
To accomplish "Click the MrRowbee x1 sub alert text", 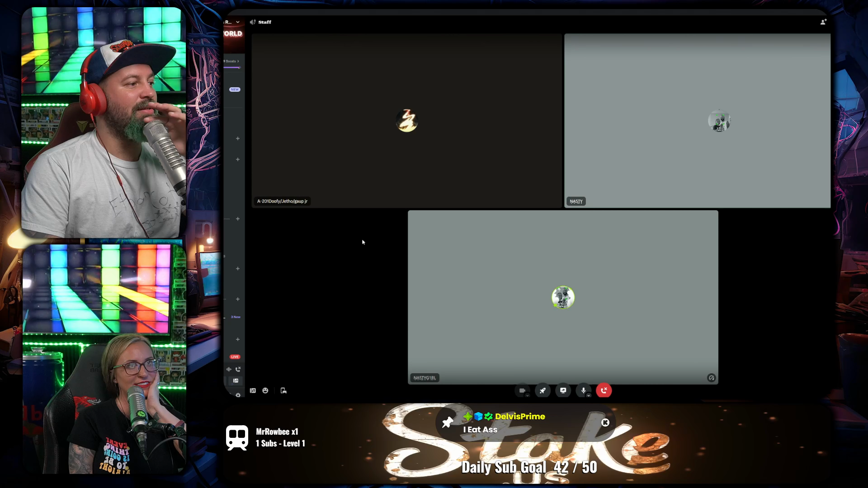I will [x=277, y=432].
